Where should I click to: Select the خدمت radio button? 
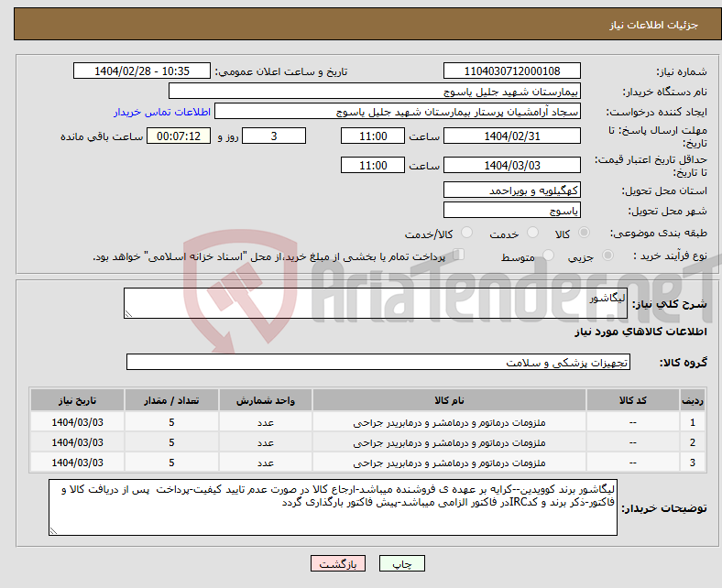tap(532, 233)
